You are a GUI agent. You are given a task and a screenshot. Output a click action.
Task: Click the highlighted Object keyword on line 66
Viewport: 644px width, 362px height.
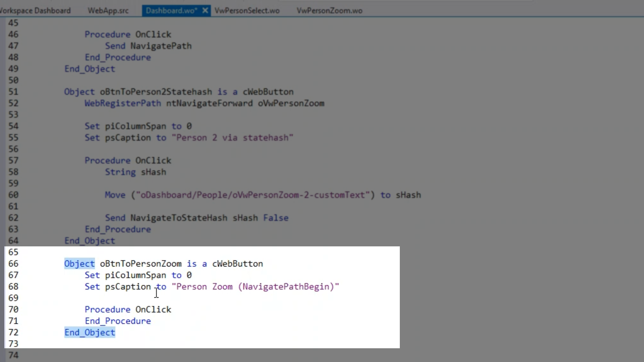[x=79, y=264]
